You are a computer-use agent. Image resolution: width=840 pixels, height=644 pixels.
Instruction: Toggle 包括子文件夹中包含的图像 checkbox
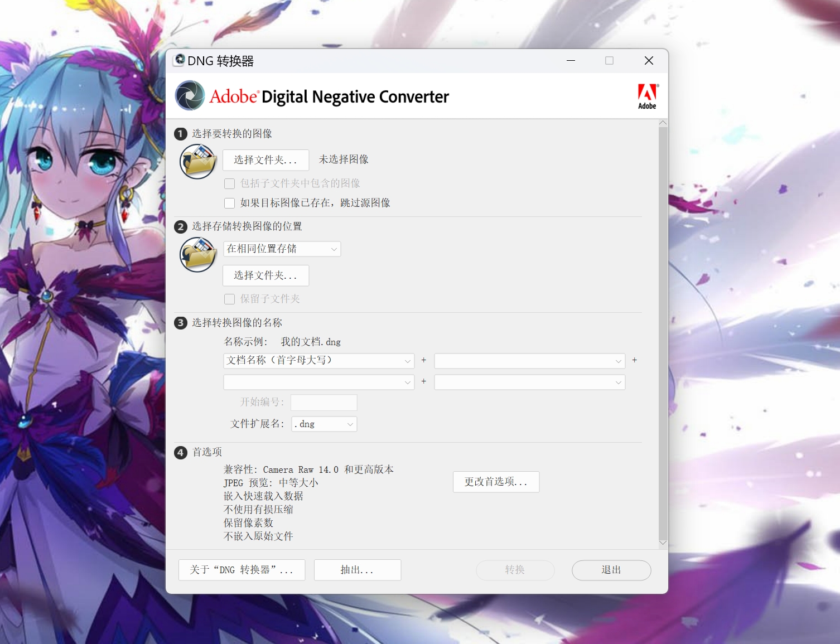[229, 183]
